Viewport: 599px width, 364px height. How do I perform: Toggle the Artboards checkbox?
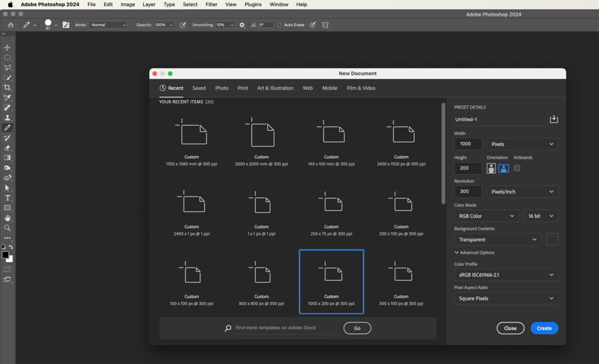517,168
